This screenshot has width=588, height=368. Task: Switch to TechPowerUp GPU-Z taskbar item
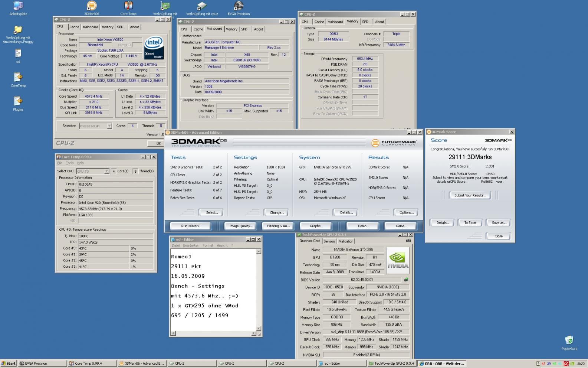point(391,364)
